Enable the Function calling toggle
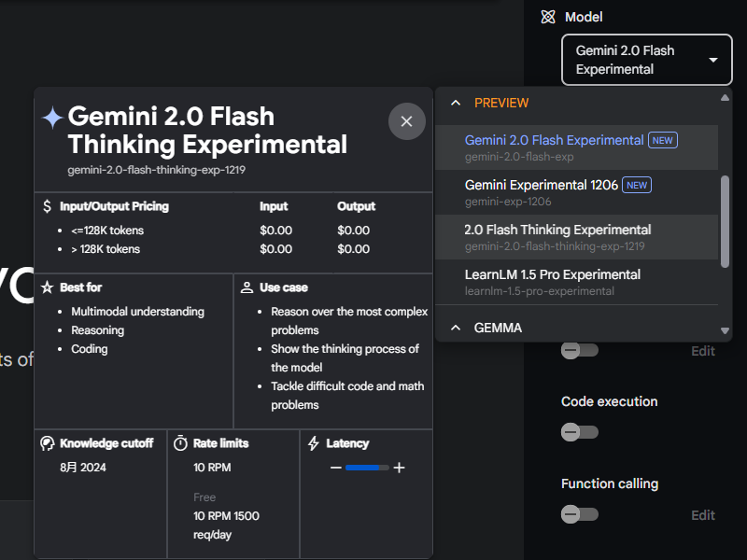747x560 pixels. [x=580, y=514]
